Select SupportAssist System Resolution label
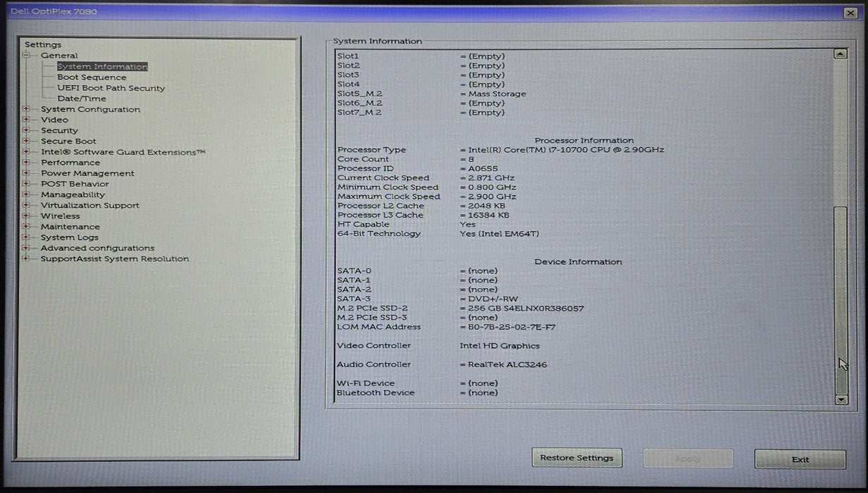Screen dimensions: 868x493 pyautogui.click(x=115, y=258)
